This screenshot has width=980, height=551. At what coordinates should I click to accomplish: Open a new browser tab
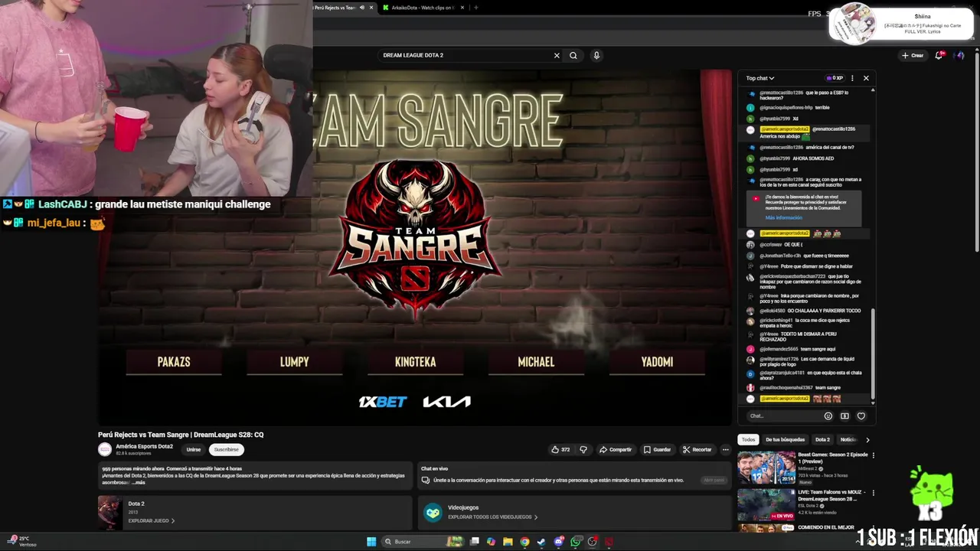click(x=475, y=8)
